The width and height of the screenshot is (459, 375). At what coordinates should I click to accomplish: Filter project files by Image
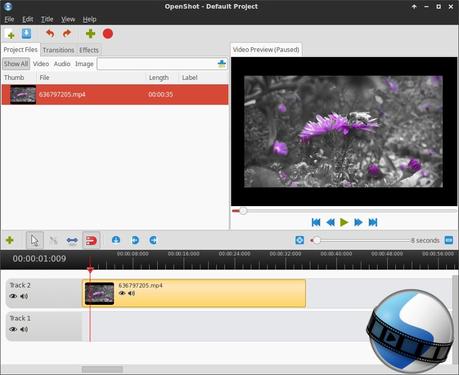click(x=84, y=64)
